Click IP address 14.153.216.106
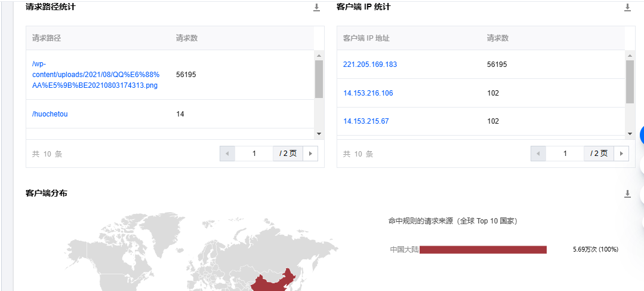 coord(368,93)
